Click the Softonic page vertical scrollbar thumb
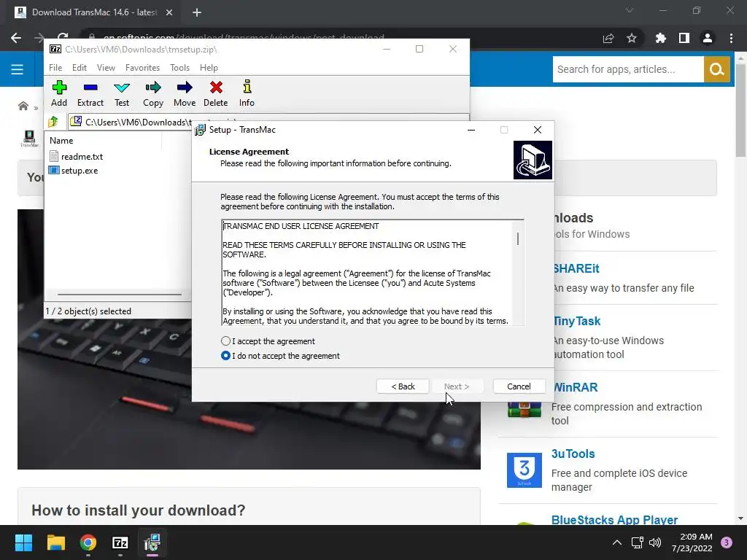 (740, 109)
